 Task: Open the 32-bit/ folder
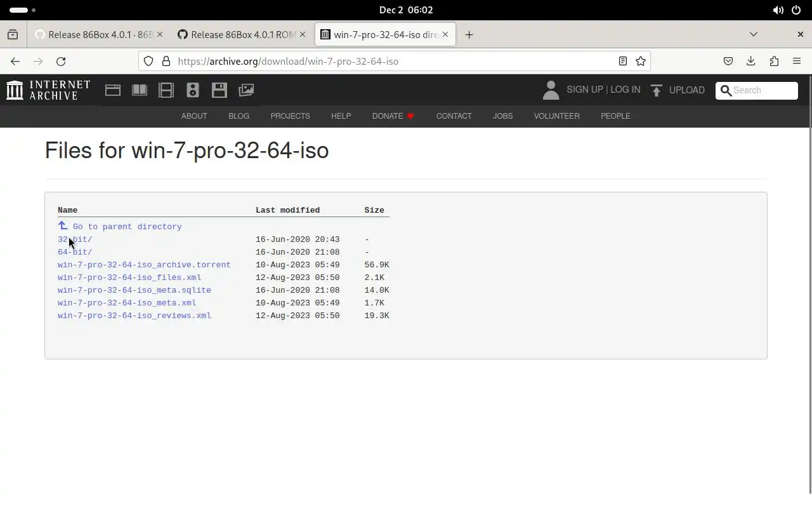pos(75,239)
